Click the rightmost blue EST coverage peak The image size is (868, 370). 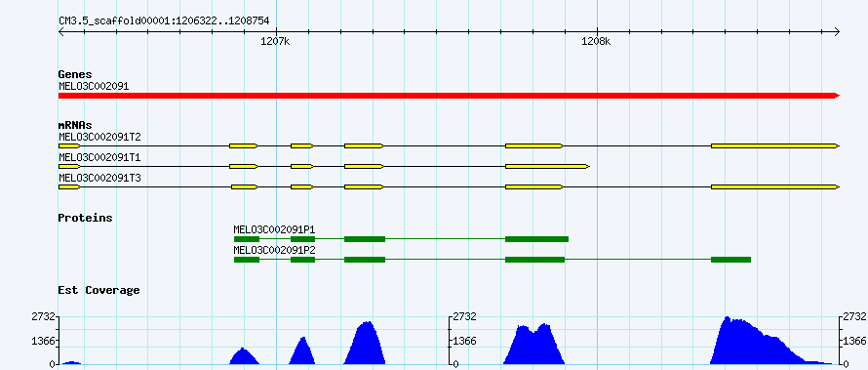coord(770,341)
